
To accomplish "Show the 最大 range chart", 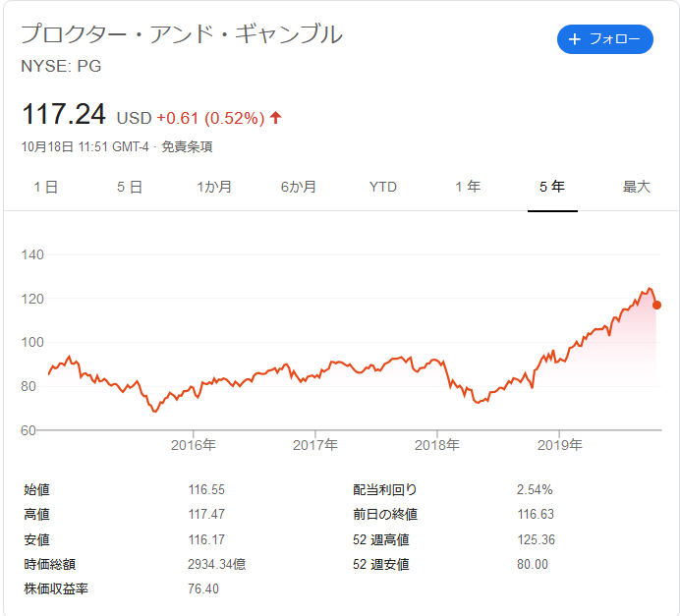I will pyautogui.click(x=637, y=187).
